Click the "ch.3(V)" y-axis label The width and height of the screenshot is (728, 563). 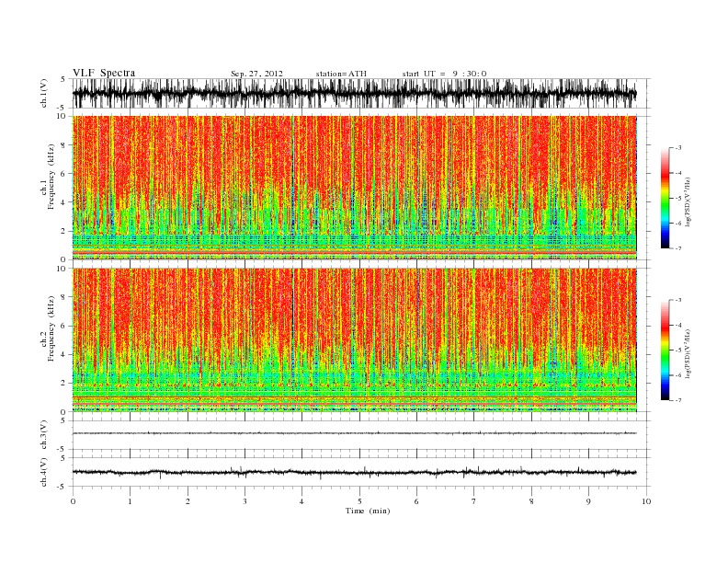click(x=44, y=435)
